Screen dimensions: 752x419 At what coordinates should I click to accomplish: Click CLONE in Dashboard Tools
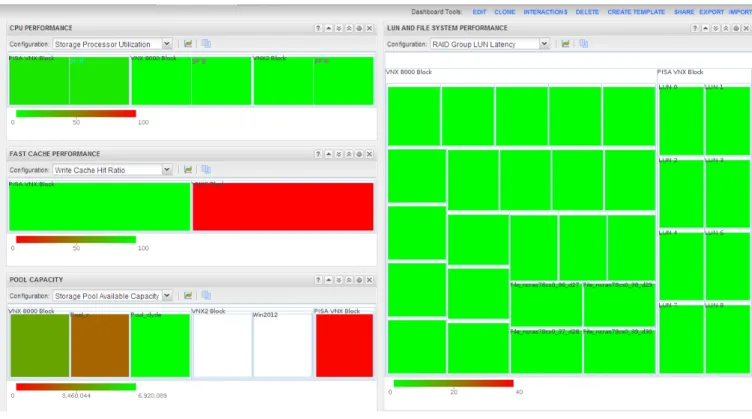pyautogui.click(x=505, y=12)
